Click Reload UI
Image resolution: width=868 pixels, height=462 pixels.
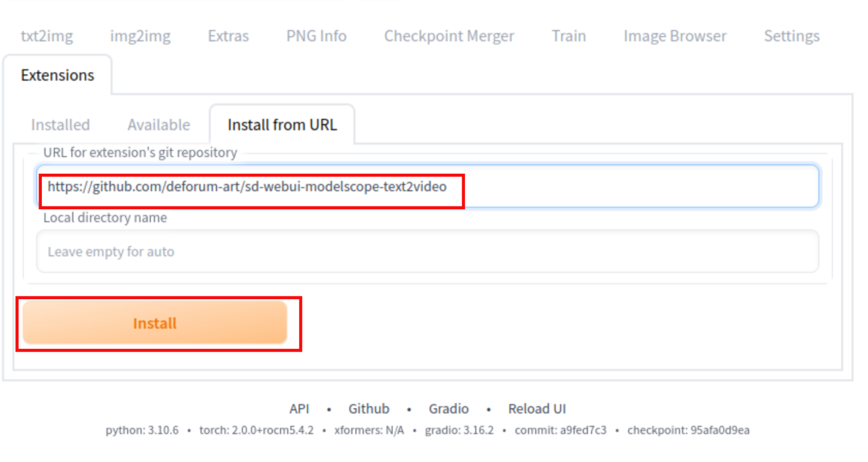pos(536,408)
